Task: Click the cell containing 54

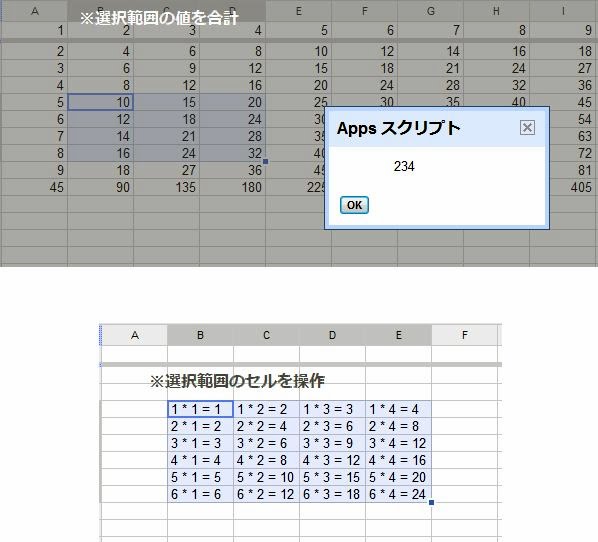Action: (x=574, y=119)
